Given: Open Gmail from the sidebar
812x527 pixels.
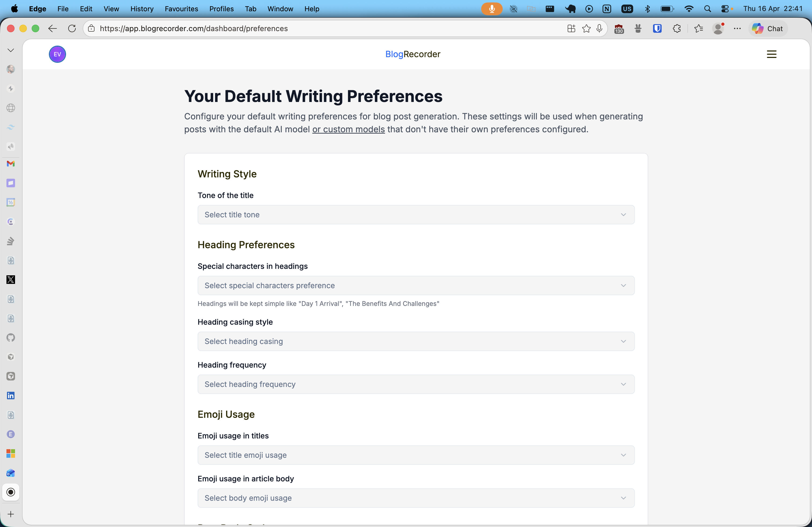Looking at the screenshot, I should [x=10, y=164].
